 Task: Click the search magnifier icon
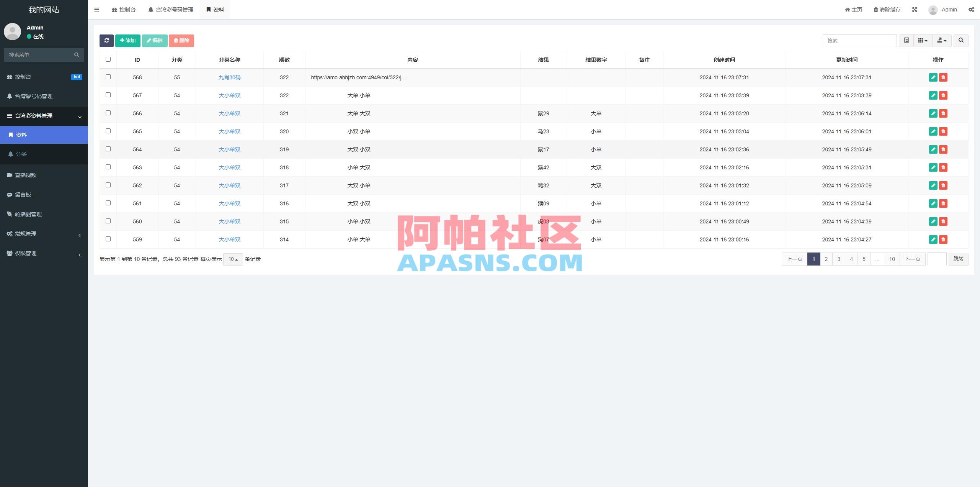[x=960, y=40]
